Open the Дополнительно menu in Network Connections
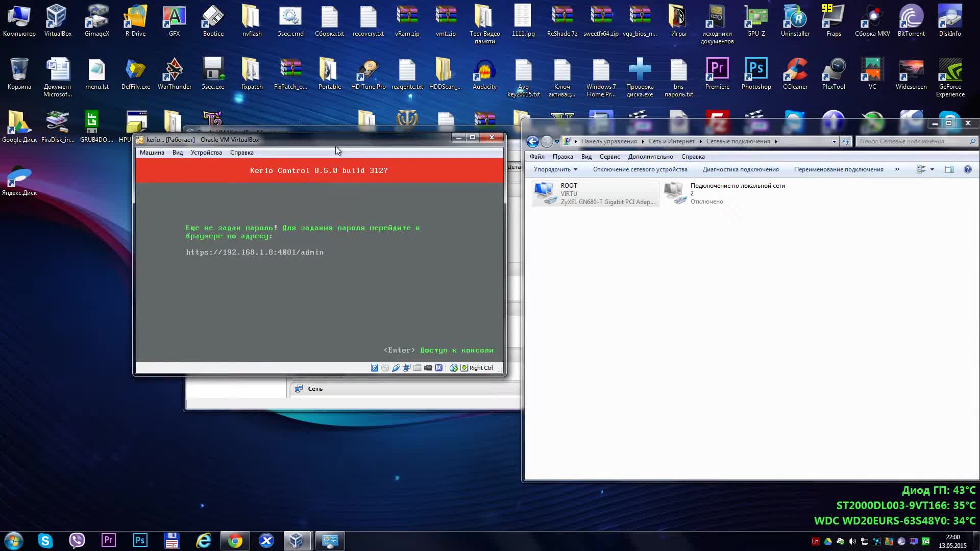The image size is (980, 551). click(650, 157)
